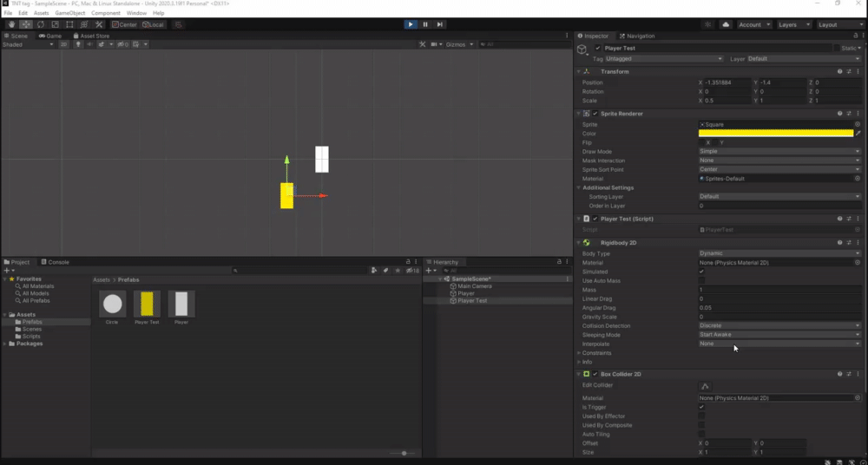Viewport: 868px width, 465px height.
Task: Open the Collision Detection dropdown
Action: pyautogui.click(x=780, y=325)
